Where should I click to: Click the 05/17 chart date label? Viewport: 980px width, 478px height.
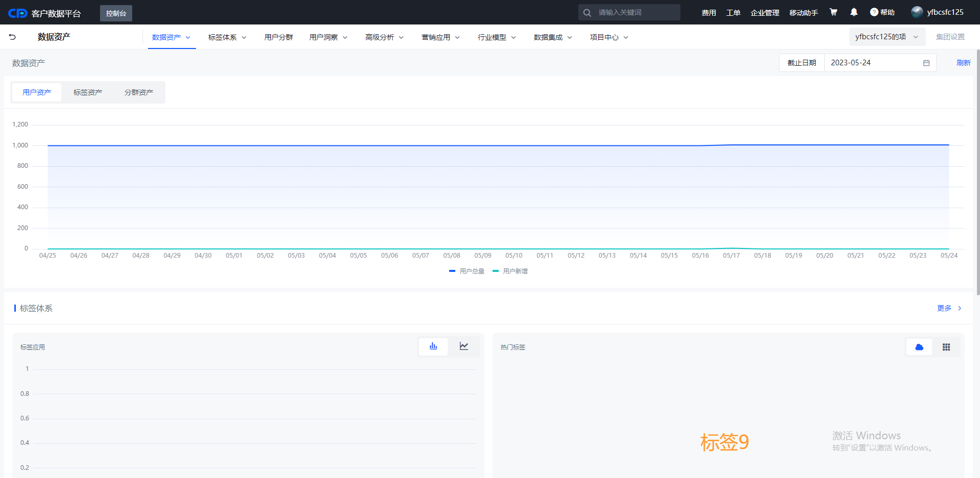pyautogui.click(x=731, y=256)
